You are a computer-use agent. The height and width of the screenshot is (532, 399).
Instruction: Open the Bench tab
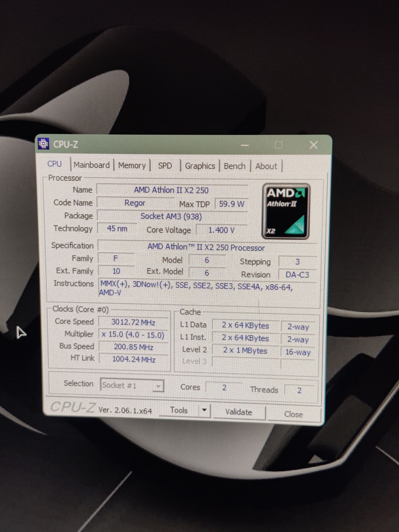pos(235,166)
